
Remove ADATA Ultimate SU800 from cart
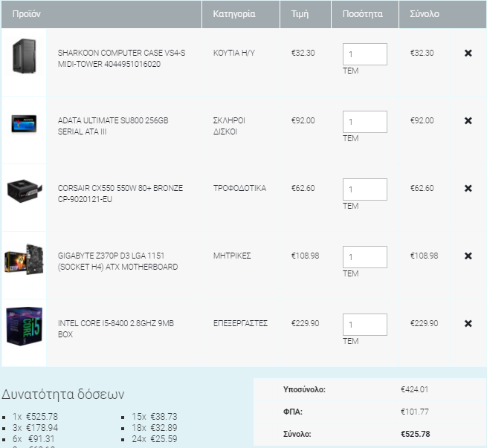point(468,120)
